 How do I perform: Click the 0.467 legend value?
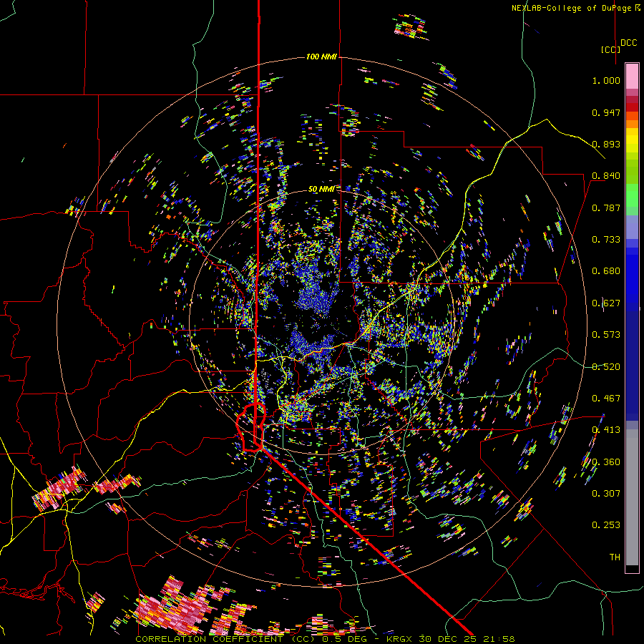(x=606, y=399)
